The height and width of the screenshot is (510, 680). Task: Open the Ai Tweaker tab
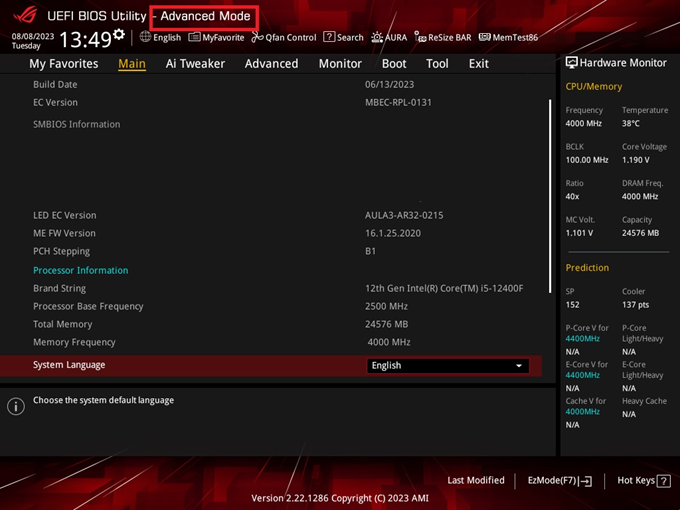click(195, 64)
